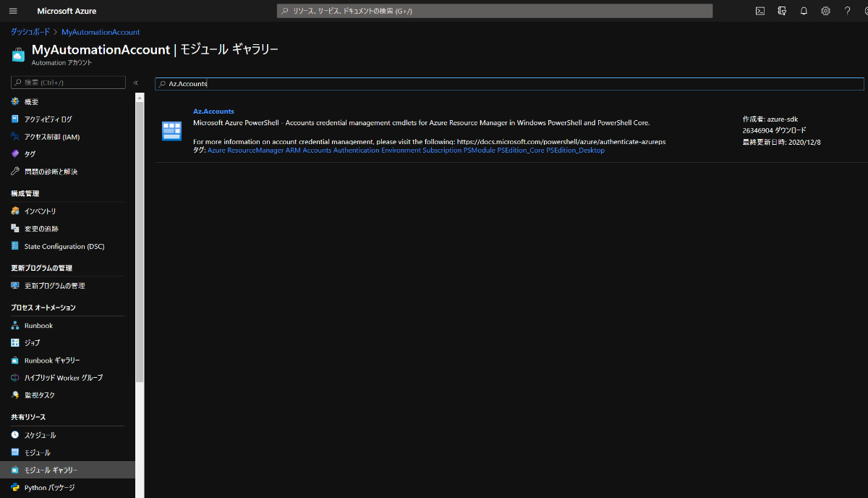Click the PSModule tag link

tap(479, 150)
